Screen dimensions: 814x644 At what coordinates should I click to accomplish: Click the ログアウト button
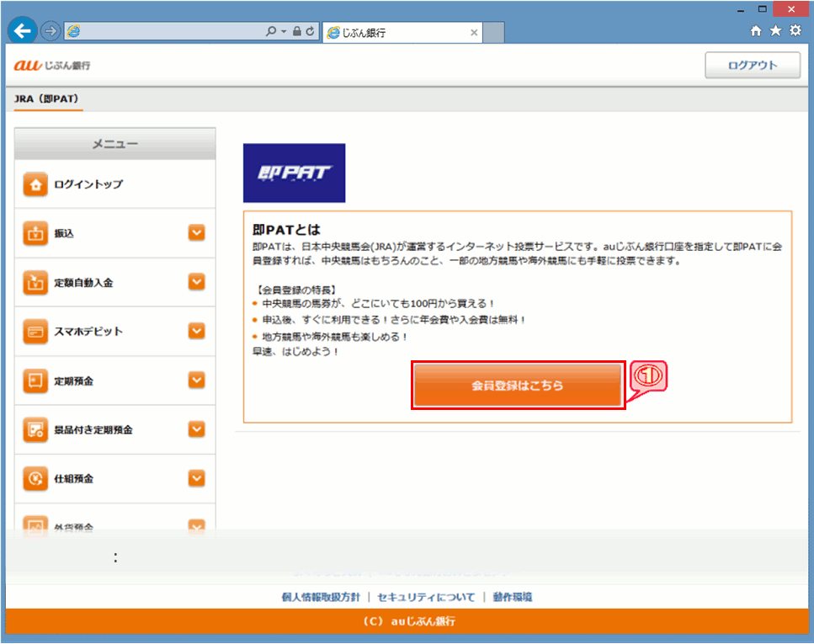[x=753, y=65]
